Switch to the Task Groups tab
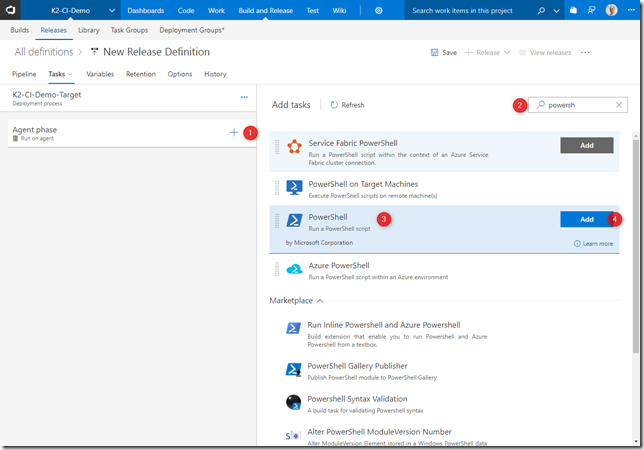Viewport: 644px width, 450px height. 129,30
